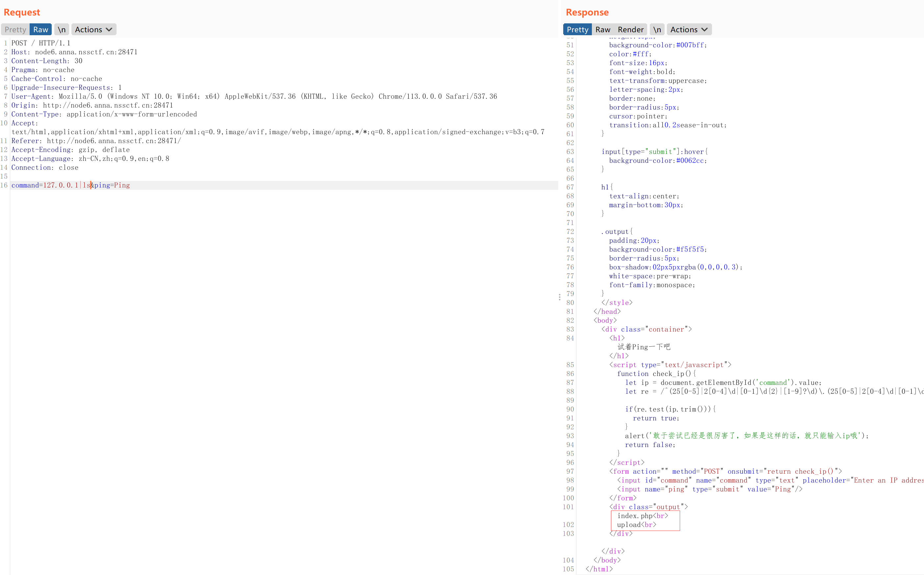Image resolution: width=924 pixels, height=575 pixels.
Task: Toggle \n display in Response panel
Action: coord(657,30)
